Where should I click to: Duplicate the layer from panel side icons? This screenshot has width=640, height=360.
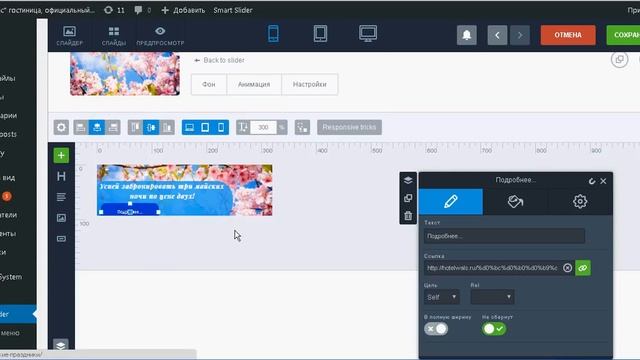(408, 198)
